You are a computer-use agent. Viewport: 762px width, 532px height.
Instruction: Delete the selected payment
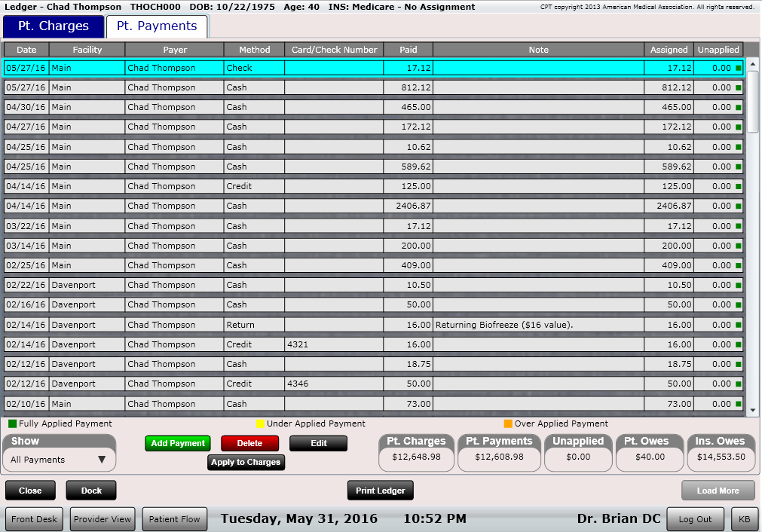pos(249,443)
